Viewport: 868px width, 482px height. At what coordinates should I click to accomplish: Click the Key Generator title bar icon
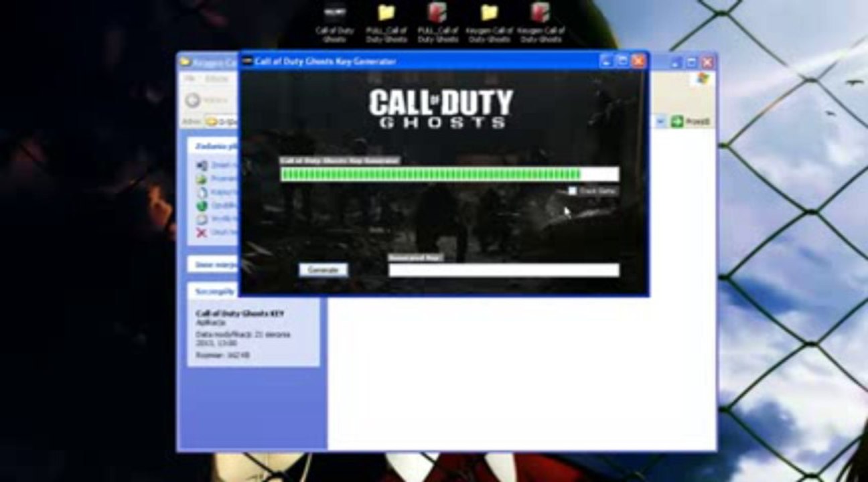[x=247, y=62]
